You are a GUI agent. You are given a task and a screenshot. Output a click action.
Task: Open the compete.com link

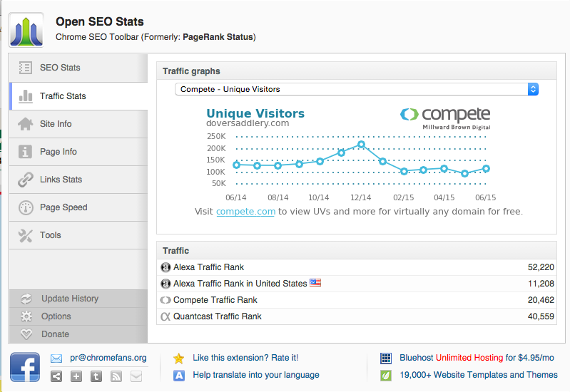pyautogui.click(x=245, y=212)
